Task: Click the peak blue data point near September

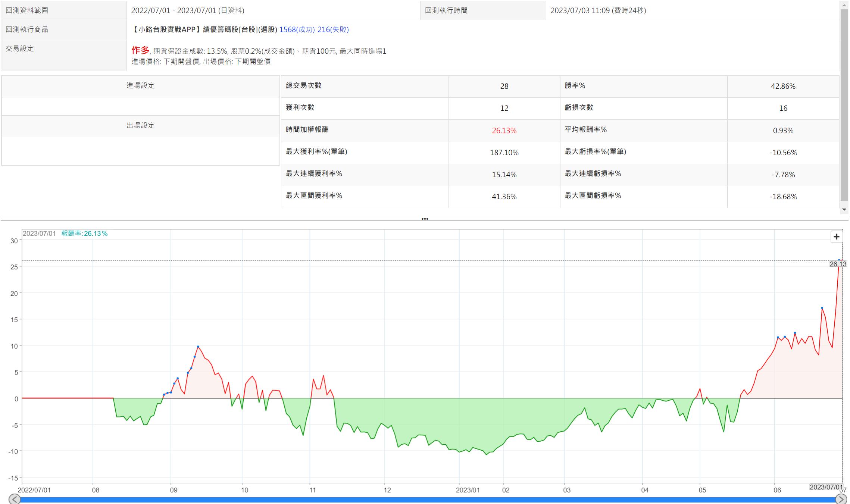Action: [198, 347]
